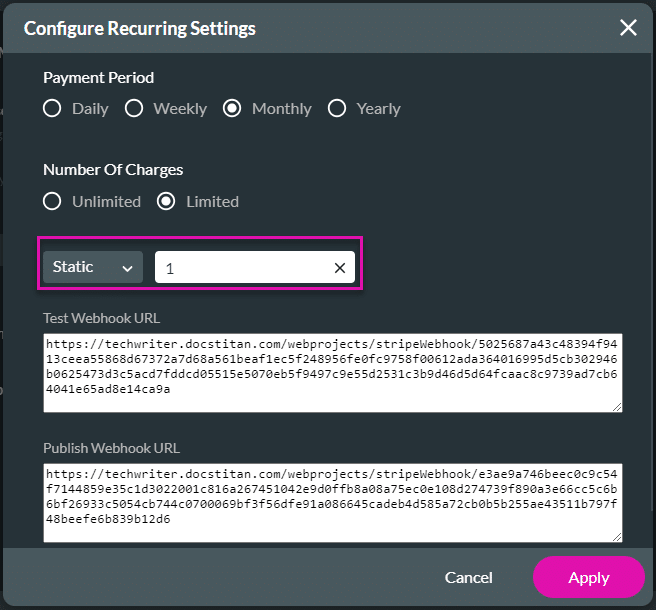Click inside the Publish Webhook URL textbox

point(332,502)
